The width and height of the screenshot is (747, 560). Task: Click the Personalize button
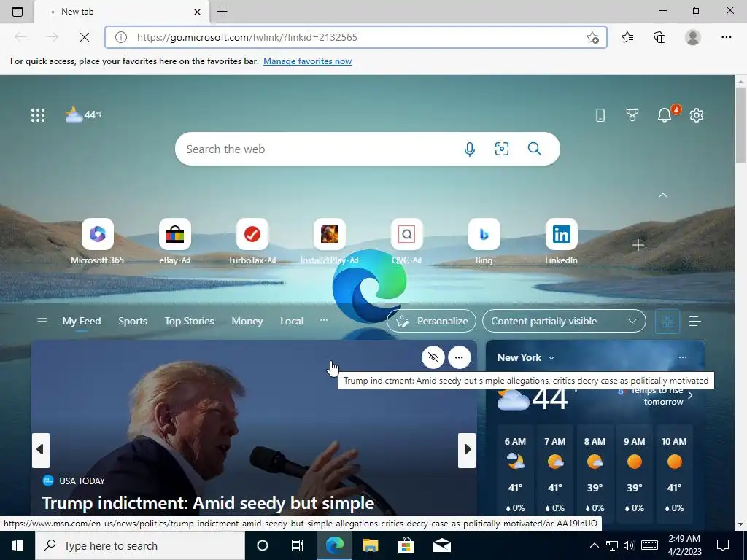(432, 321)
